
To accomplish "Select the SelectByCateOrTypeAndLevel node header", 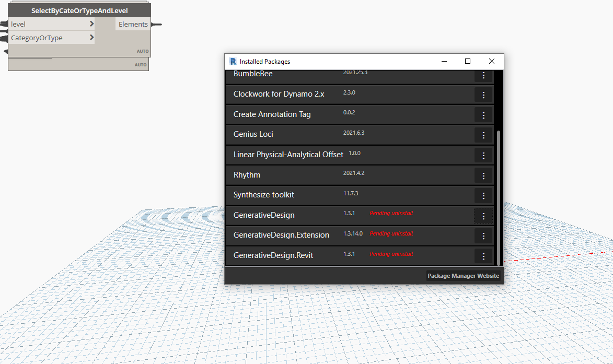I will click(79, 10).
